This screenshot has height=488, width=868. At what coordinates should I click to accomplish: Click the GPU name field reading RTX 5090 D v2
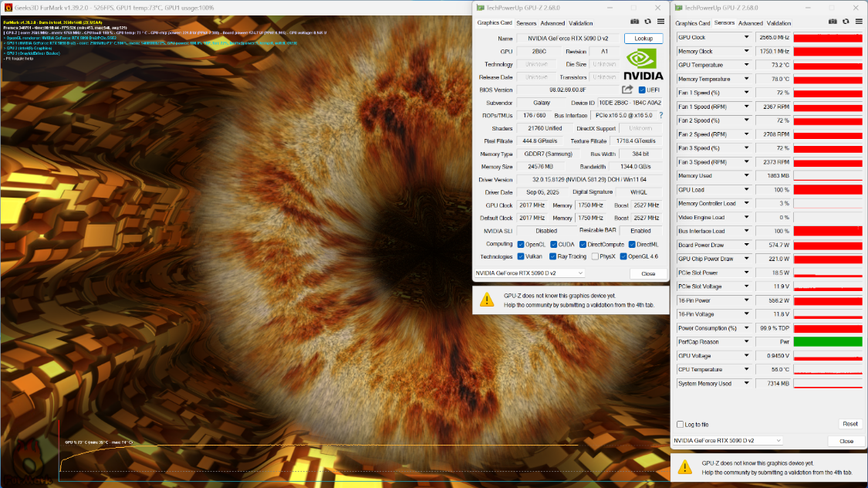click(568, 38)
